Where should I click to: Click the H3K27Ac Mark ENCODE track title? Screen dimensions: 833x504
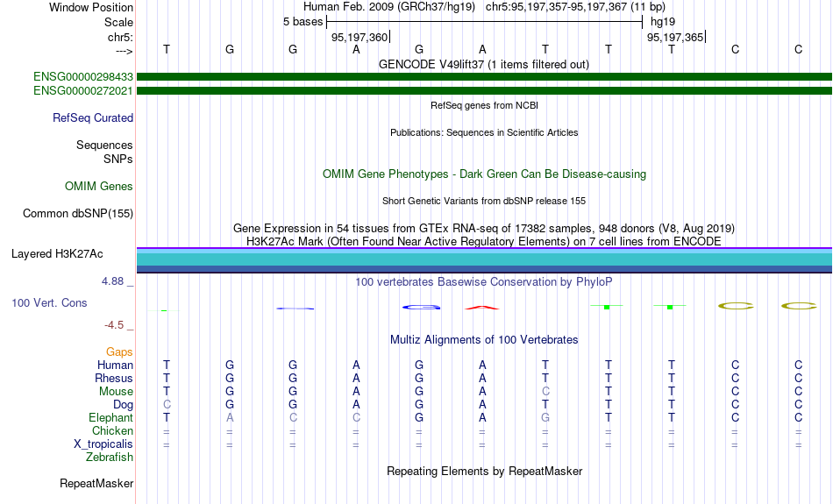(484, 242)
